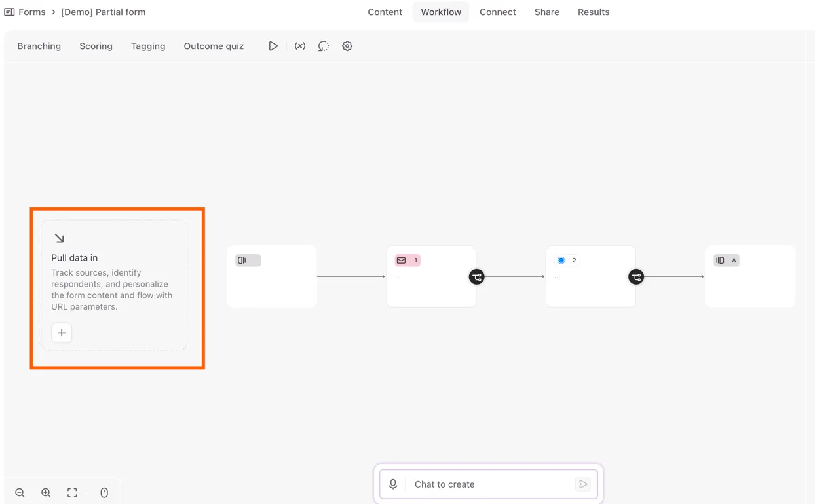815x504 pixels.
Task: Add a URL parameter with plus button
Action: point(62,333)
